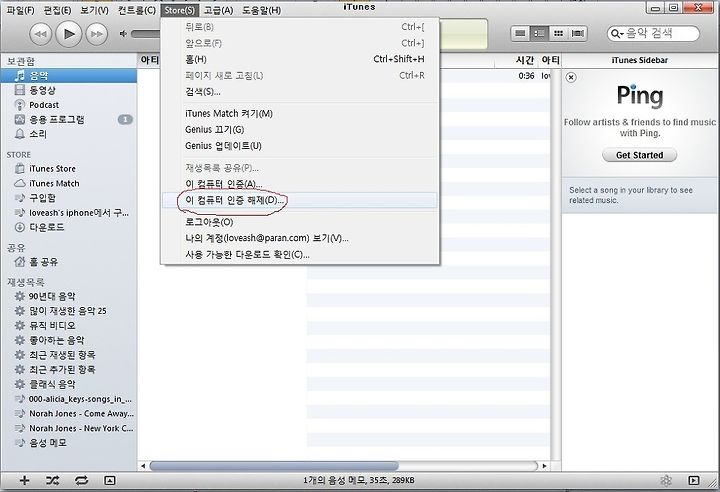720x492 pixels.
Task: Choose 이 컴퓨터 인증(A)...
Action: pos(300,184)
